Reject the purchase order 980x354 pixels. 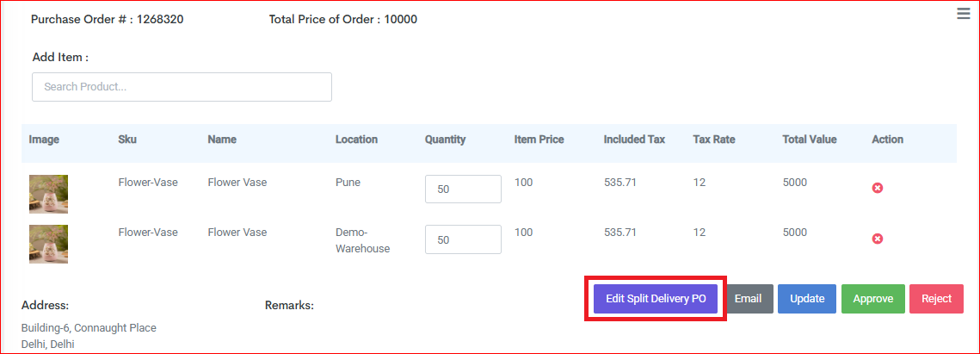(936, 299)
